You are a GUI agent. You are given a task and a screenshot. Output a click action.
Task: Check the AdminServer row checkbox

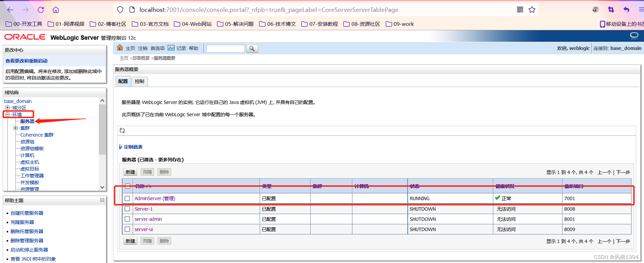pyautogui.click(x=127, y=198)
